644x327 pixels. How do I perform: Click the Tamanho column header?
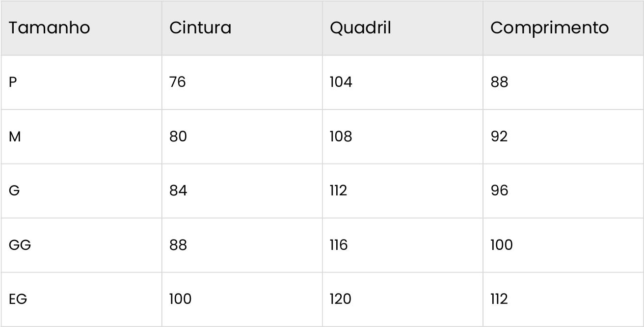pyautogui.click(x=50, y=28)
